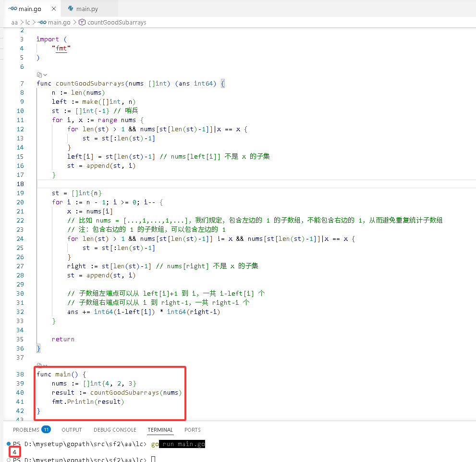Click the Python icon on main.py tab
Screen dimensions: 476x462
pyautogui.click(x=71, y=9)
